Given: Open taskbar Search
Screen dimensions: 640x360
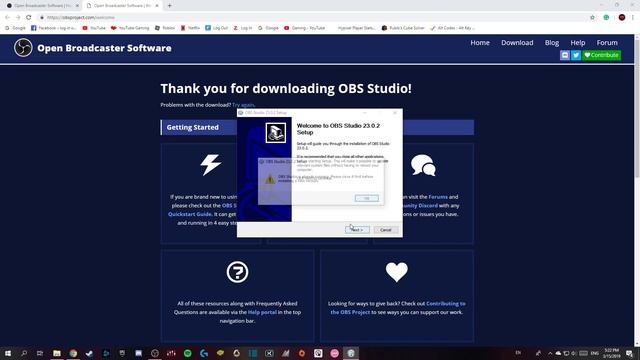Looking at the screenshot, I should point(24,353).
